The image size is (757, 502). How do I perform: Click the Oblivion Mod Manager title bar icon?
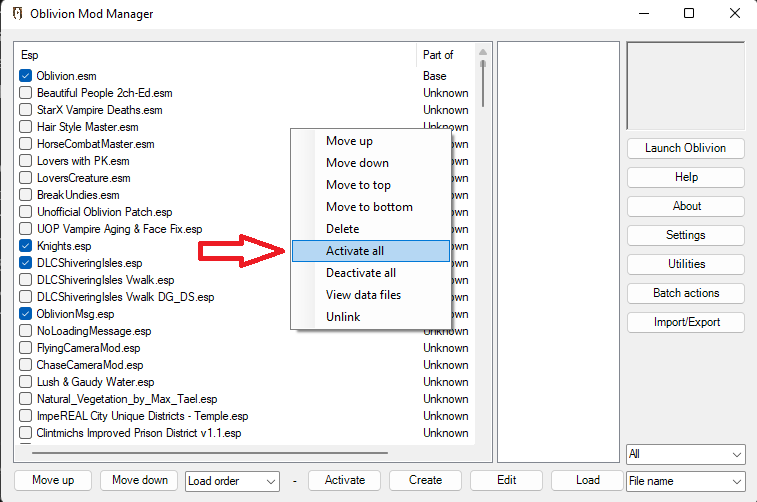pyautogui.click(x=16, y=14)
